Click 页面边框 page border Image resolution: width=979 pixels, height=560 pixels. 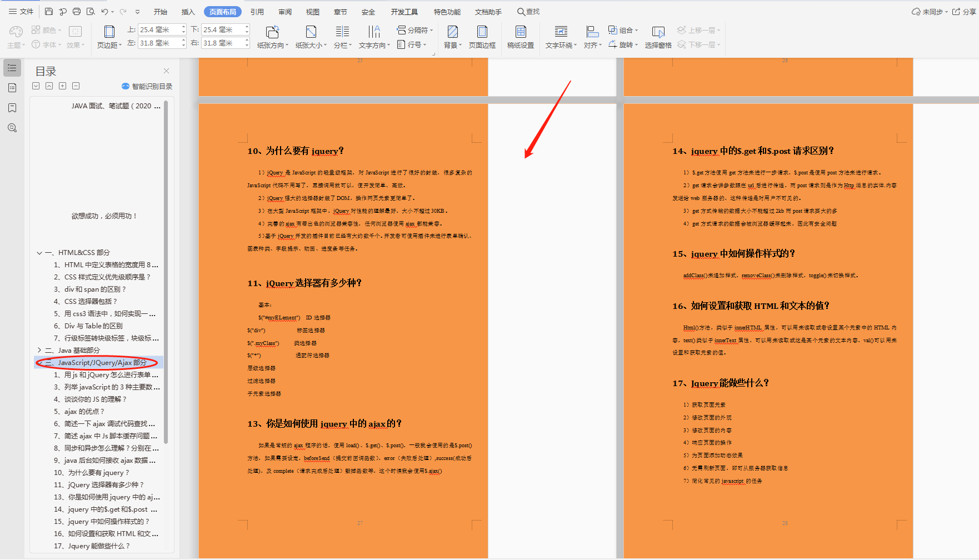click(482, 37)
